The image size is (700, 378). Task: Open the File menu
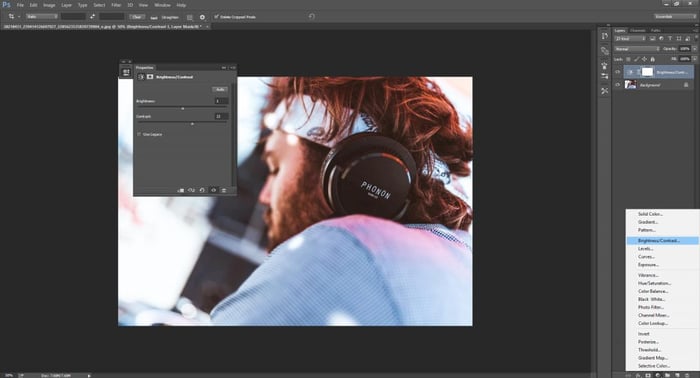[20, 5]
